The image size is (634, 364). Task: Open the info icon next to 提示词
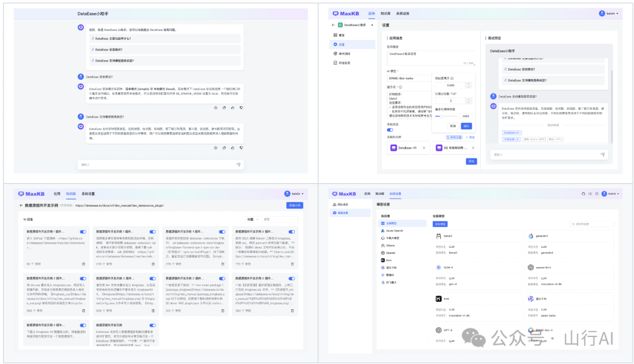pos(401,87)
